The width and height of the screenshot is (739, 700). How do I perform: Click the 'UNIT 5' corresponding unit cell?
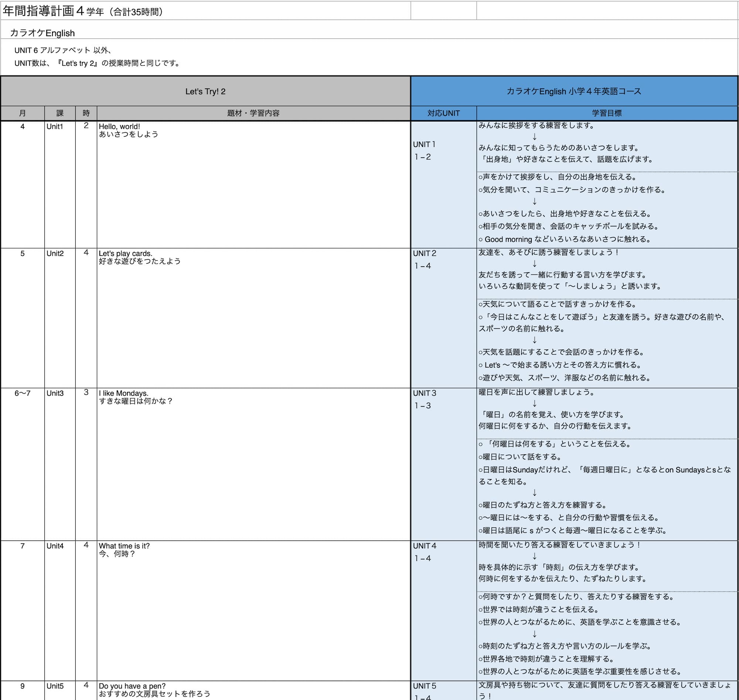[x=444, y=690]
